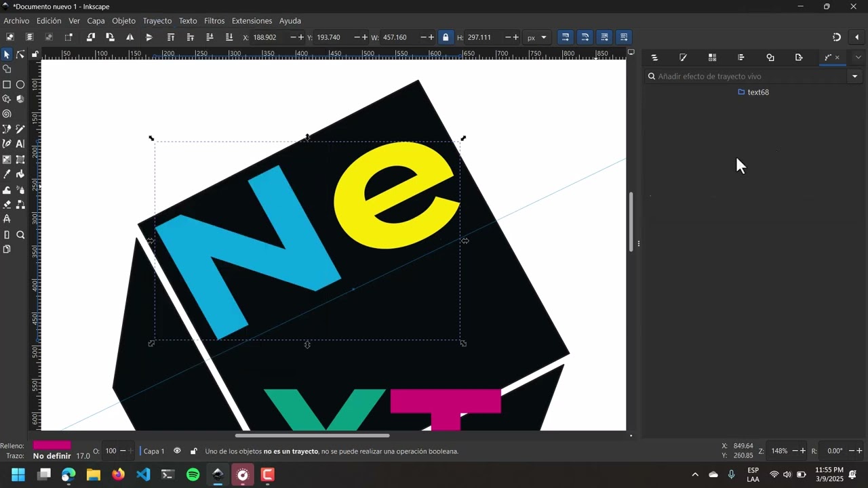Select the Measure tool
868x488 pixels.
pyautogui.click(x=7, y=235)
